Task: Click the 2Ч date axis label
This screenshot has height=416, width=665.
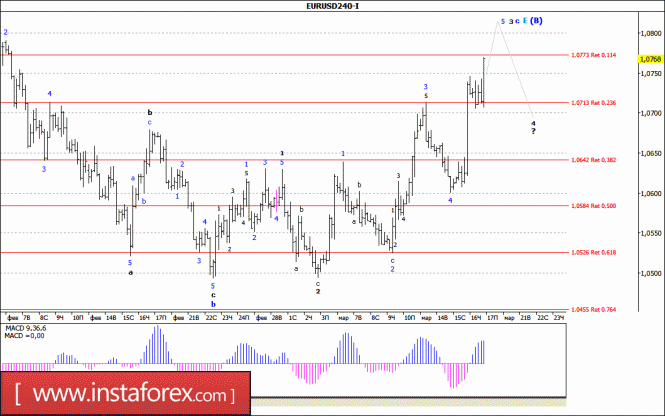Action: click(x=309, y=318)
